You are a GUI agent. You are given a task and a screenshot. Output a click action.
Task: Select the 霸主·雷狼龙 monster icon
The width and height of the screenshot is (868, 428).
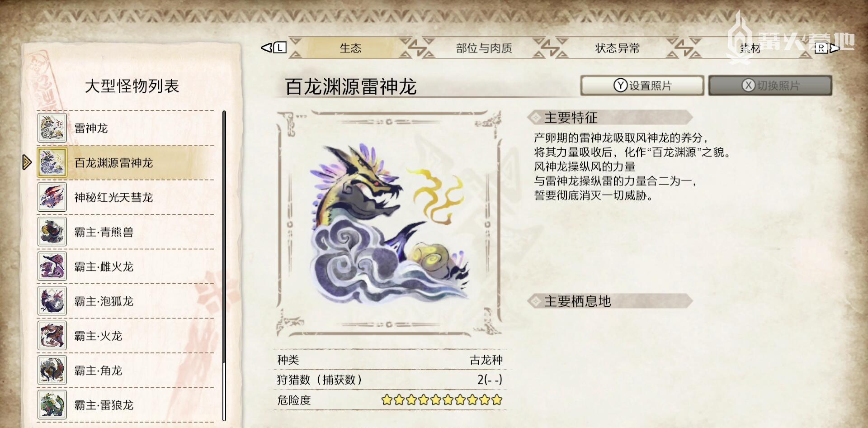[x=52, y=405]
